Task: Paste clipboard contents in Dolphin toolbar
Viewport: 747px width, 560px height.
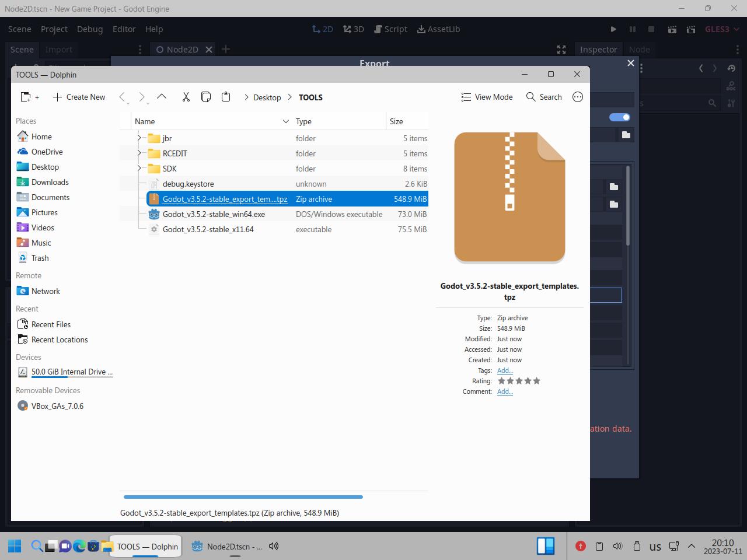Action: pyautogui.click(x=226, y=97)
